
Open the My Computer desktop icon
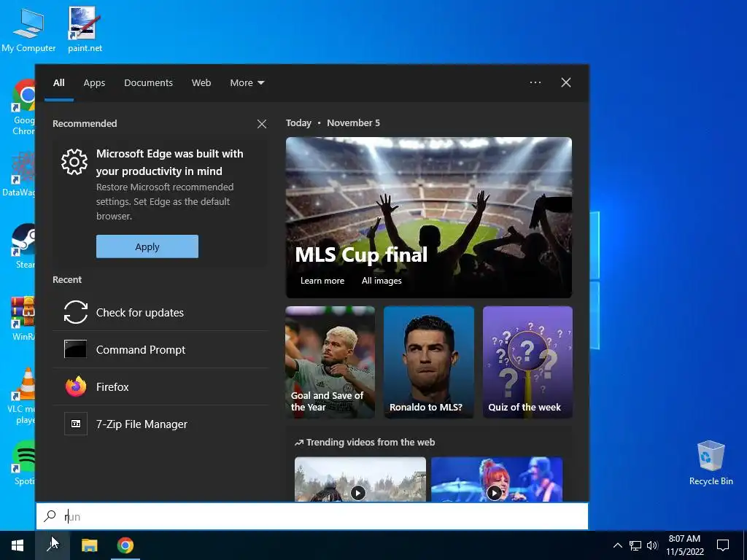coord(28,29)
